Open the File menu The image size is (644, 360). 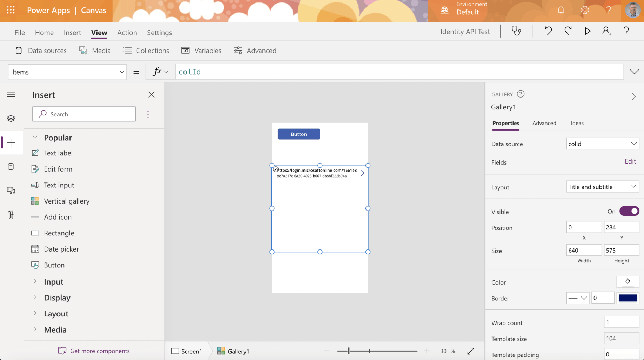point(20,32)
